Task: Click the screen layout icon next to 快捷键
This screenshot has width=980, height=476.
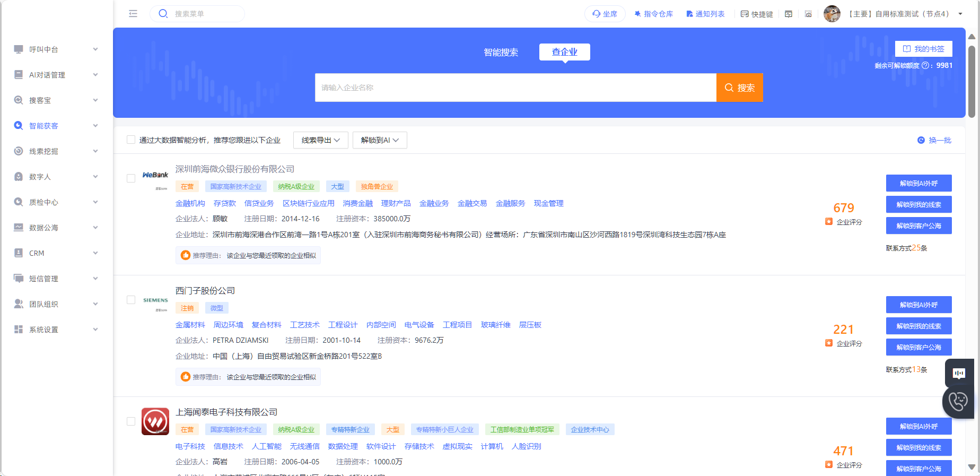Action: coord(789,14)
